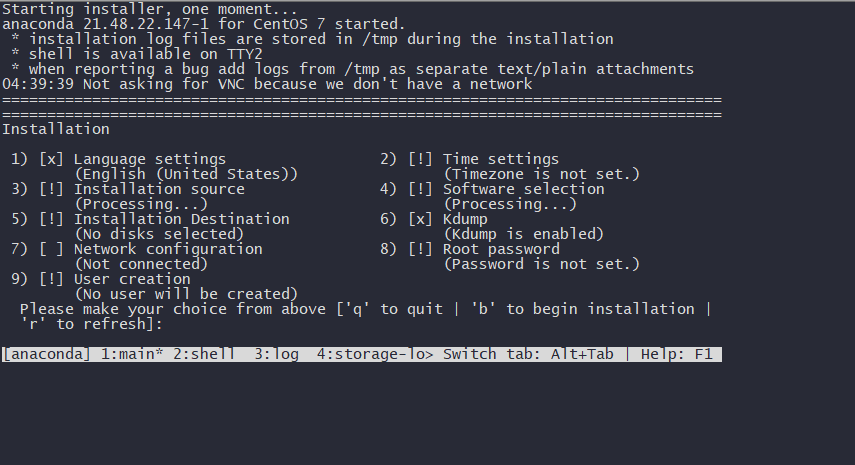Open Installation source menu entry
The width and height of the screenshot is (855, 465).
coord(159,189)
